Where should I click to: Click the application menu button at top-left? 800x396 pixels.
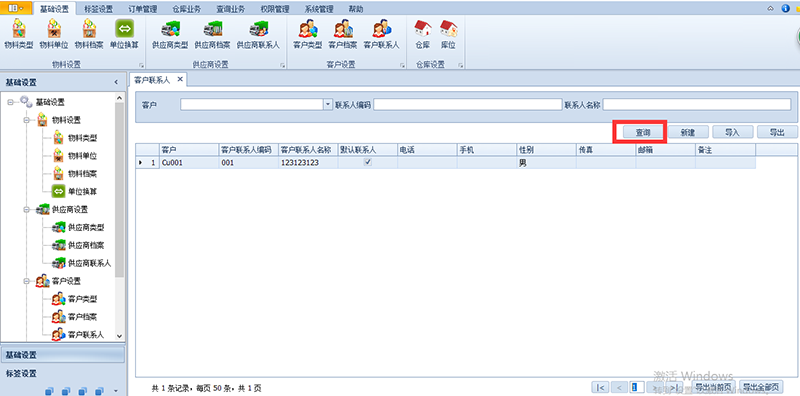pos(16,8)
